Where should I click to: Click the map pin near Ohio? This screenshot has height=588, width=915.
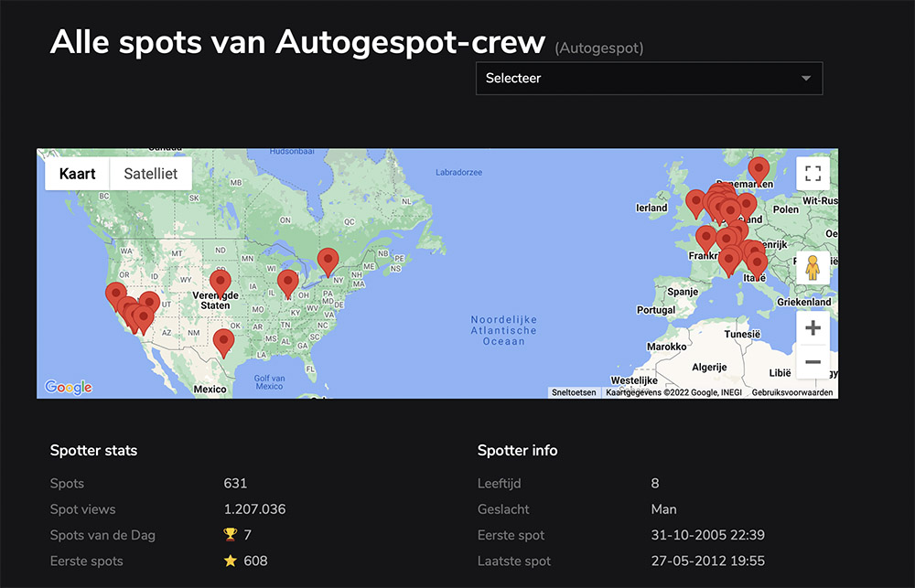(287, 283)
